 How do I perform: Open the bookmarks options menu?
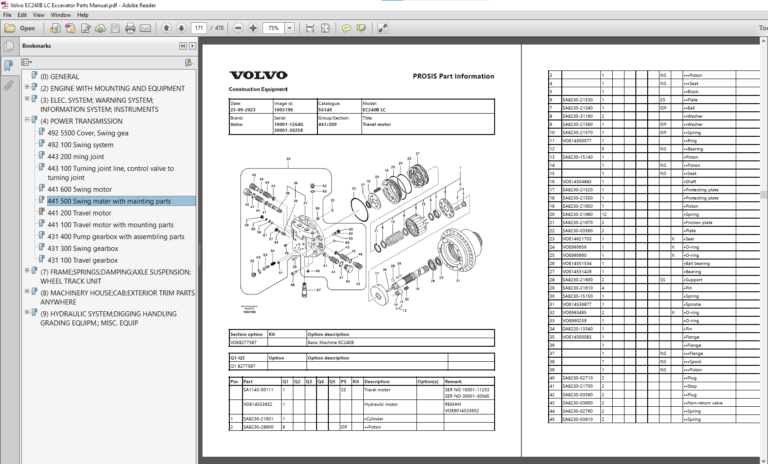(26, 62)
